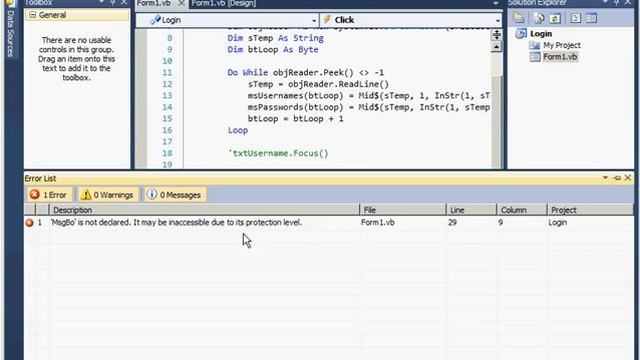This screenshot has width=640, height=360.
Task: Click the 'Loop' keyword line
Action: (x=238, y=130)
